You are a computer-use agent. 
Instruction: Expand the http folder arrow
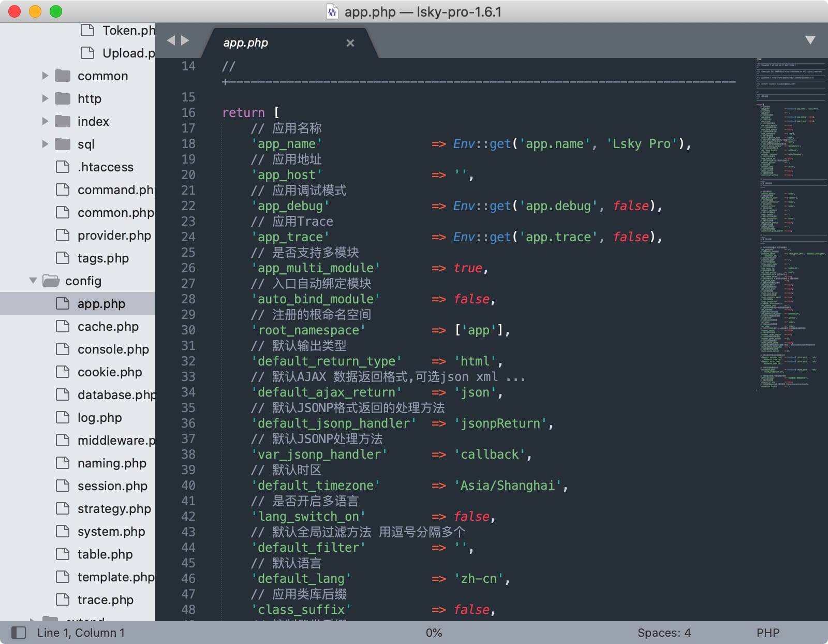point(46,98)
